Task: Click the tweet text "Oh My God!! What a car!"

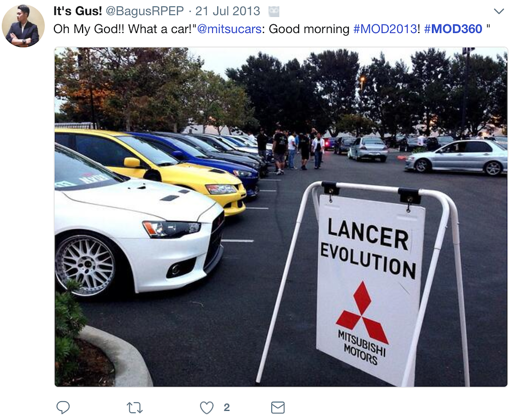Action: [x=123, y=29]
